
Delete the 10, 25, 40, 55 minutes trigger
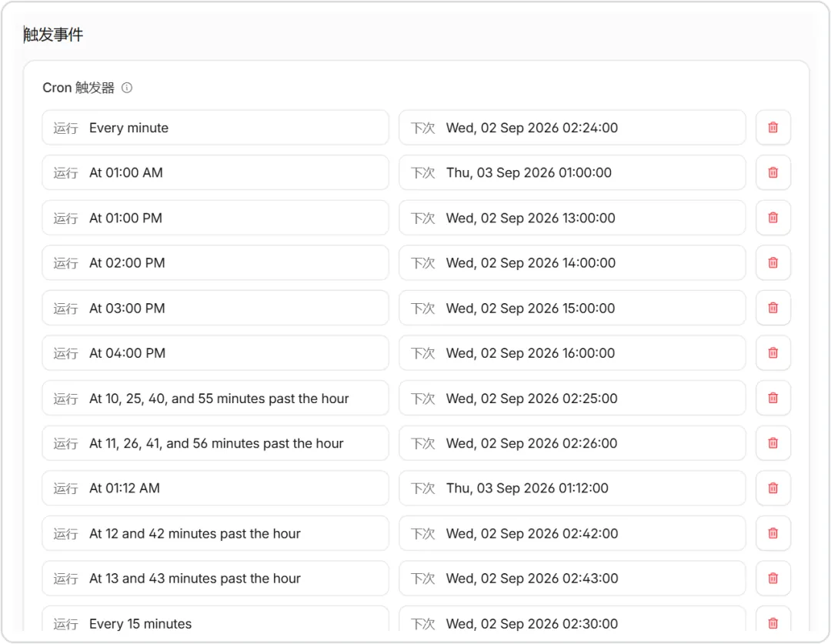773,398
